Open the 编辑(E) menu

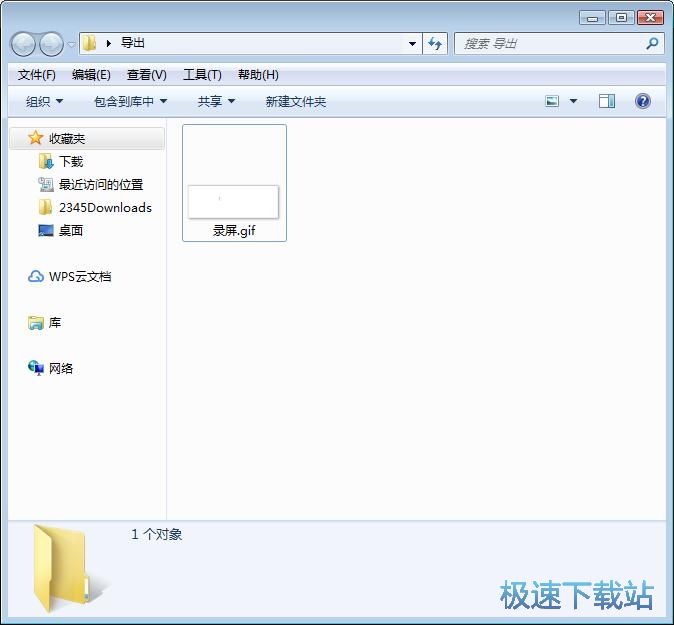(x=91, y=75)
